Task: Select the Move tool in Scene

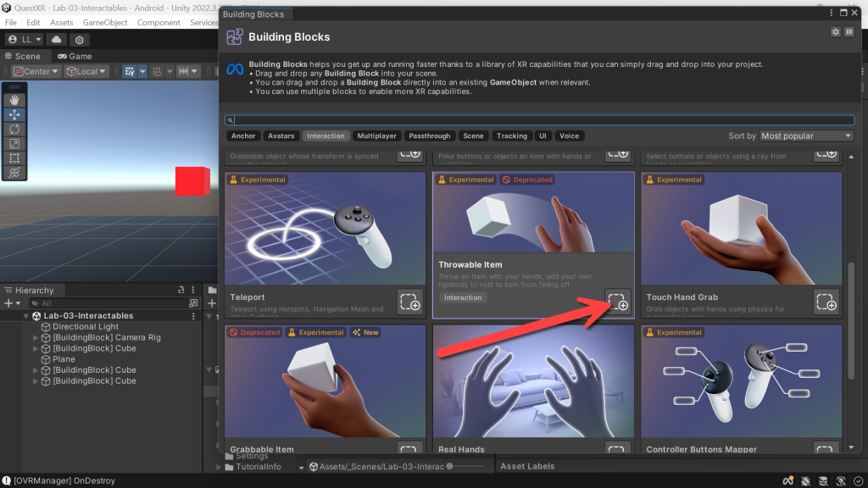Action: (14, 114)
